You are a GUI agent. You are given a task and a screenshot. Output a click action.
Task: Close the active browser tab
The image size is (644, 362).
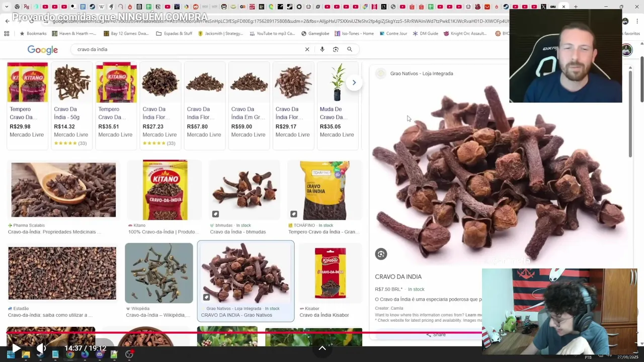(x=563, y=7)
